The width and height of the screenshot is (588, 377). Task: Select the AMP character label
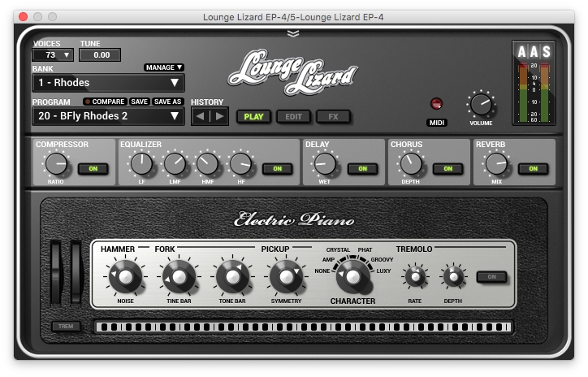point(328,259)
